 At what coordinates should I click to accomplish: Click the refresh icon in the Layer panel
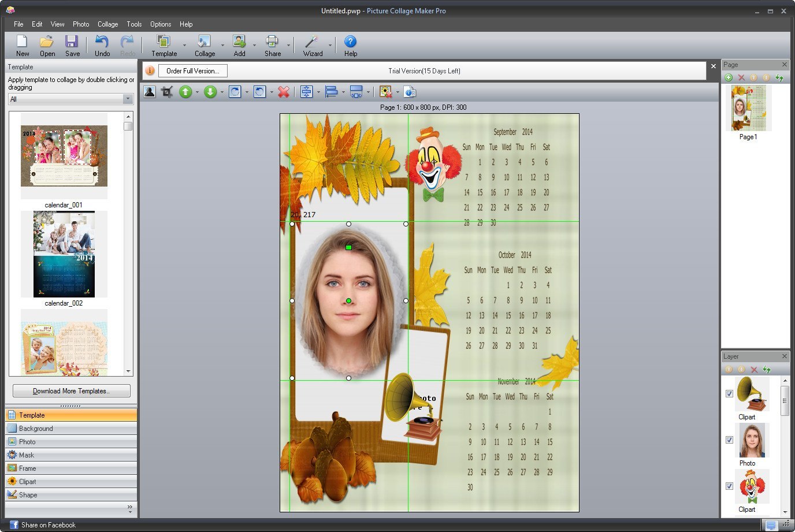(x=767, y=370)
